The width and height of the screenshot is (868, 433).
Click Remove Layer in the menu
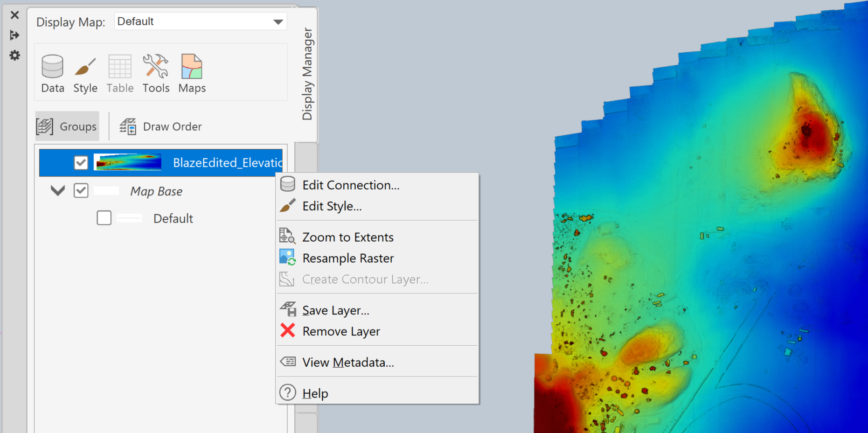coord(341,331)
